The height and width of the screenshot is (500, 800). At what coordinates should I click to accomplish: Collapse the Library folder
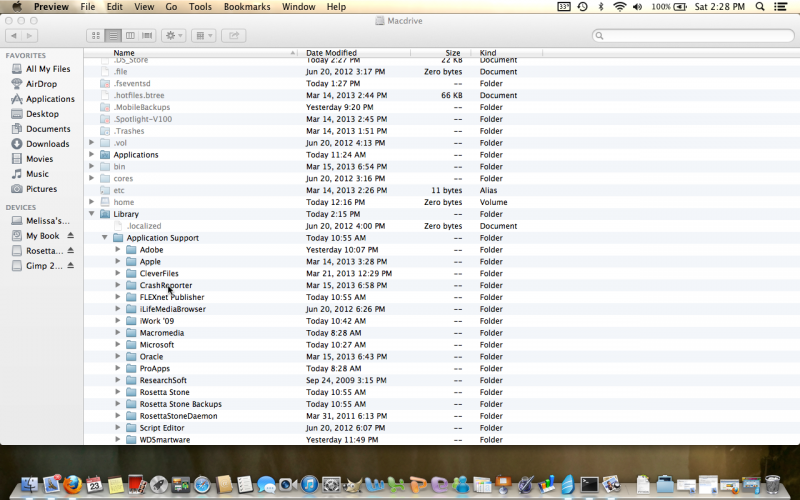tap(91, 214)
